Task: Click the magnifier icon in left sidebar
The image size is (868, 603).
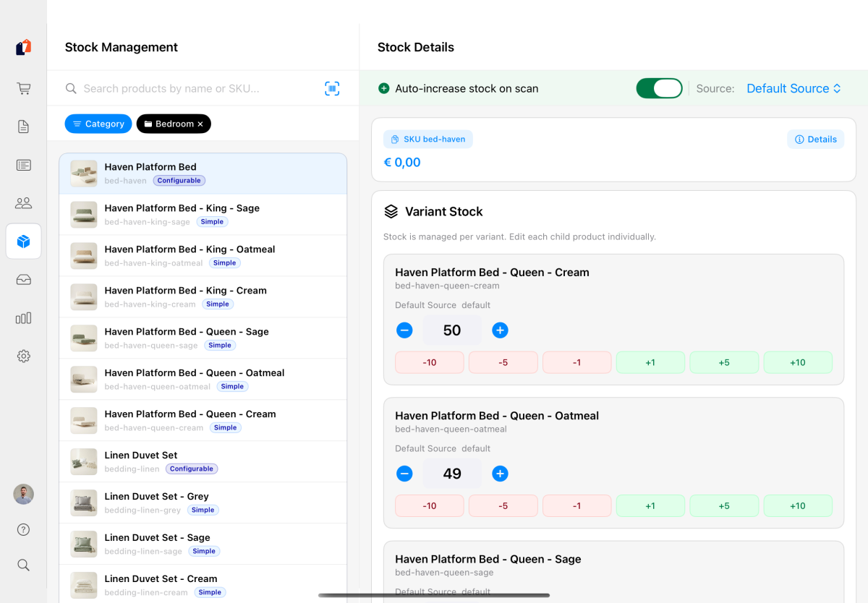Action: (x=24, y=565)
